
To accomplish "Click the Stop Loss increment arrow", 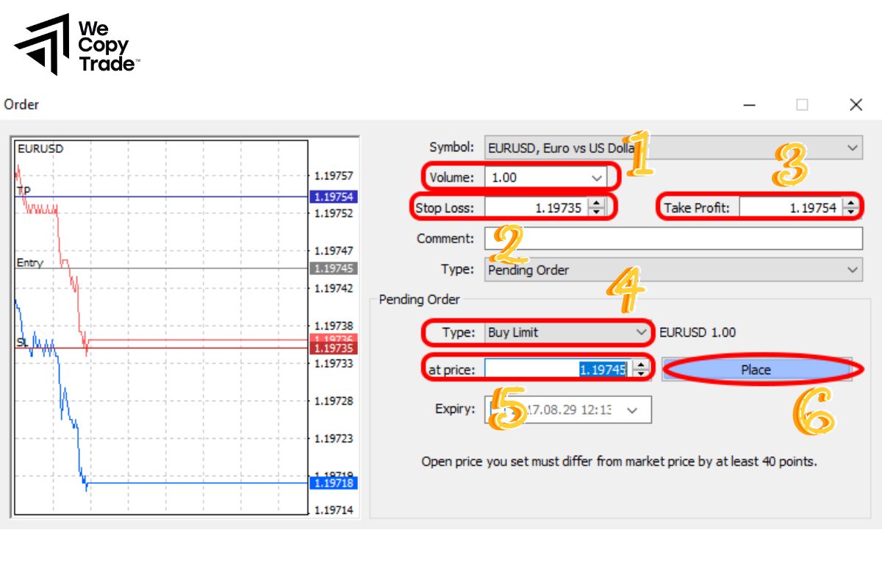I will pyautogui.click(x=595, y=202).
